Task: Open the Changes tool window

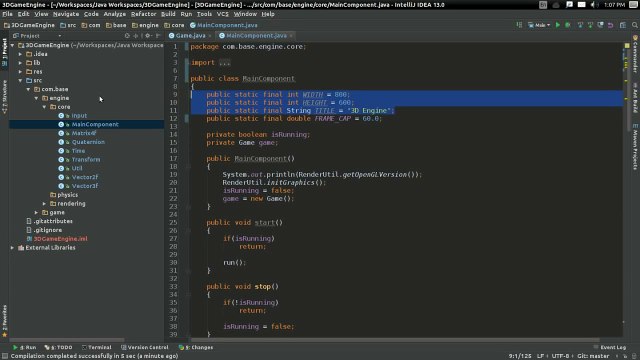Action: (x=196, y=347)
